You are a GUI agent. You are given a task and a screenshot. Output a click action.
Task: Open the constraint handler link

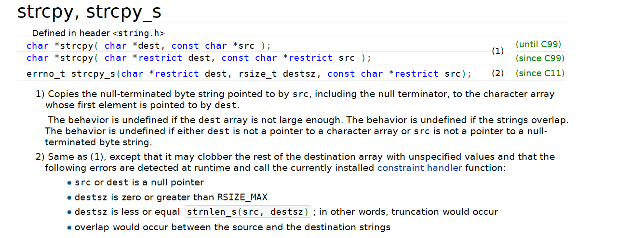coord(419,168)
